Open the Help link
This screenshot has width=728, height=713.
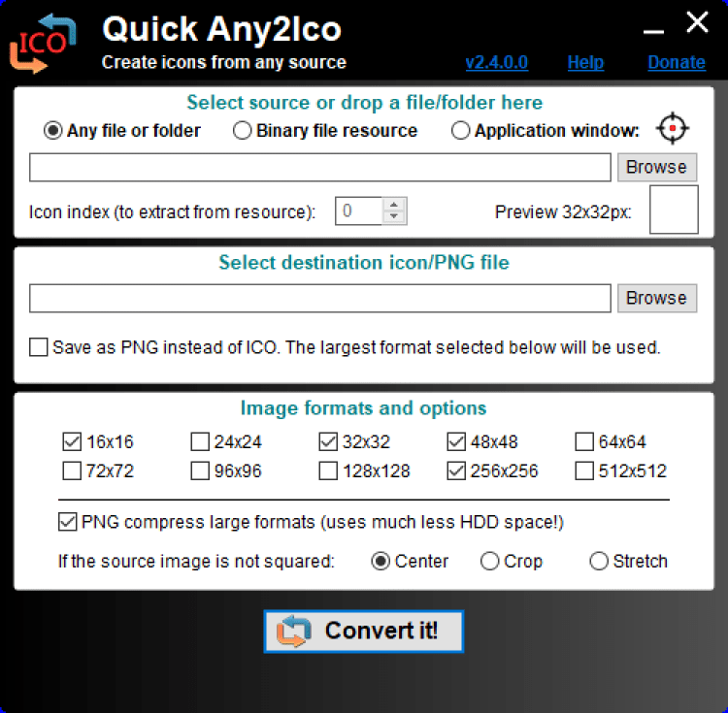click(x=585, y=63)
